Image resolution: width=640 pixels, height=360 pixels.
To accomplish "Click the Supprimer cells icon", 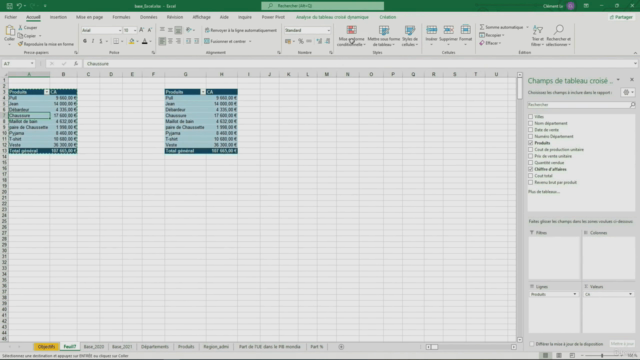I will [448, 30].
